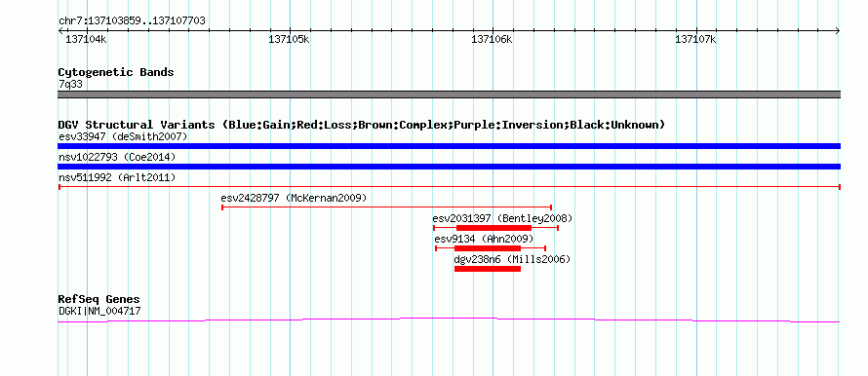
Task: Click the 137107k ruler tick label
Action: click(695, 39)
